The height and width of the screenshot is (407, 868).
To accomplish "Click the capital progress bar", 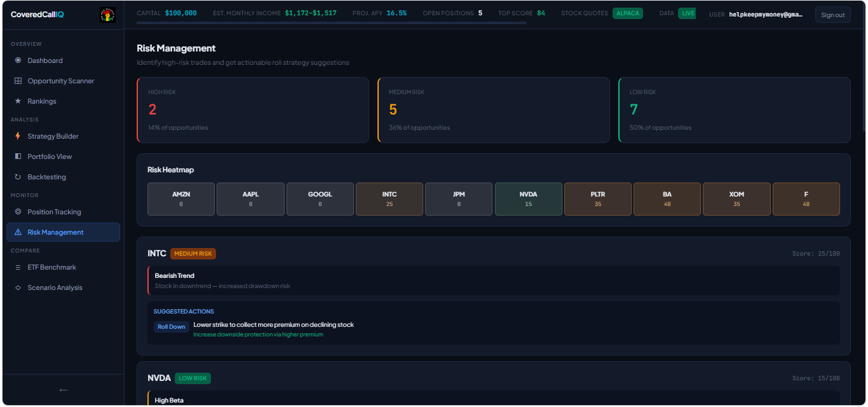I will 331,23.
